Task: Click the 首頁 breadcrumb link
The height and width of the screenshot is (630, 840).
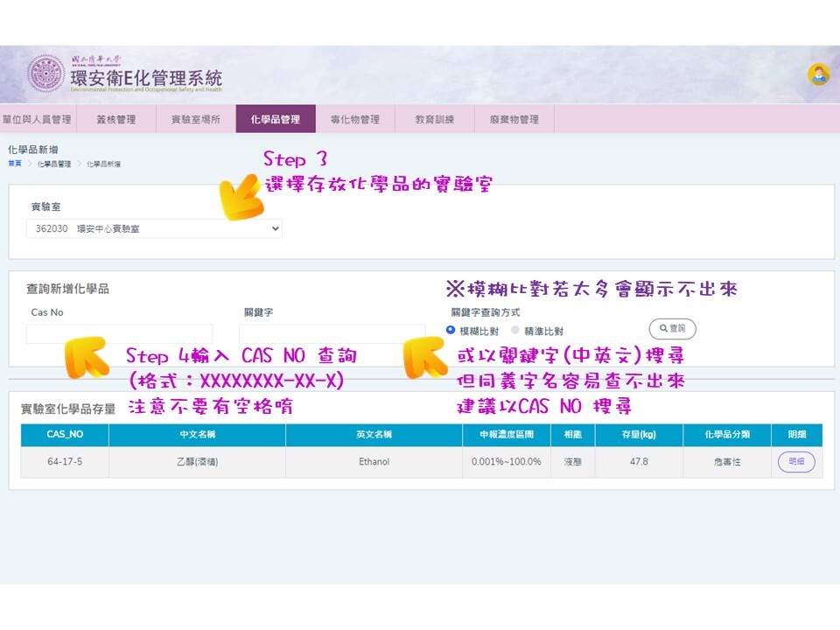Action: pyautogui.click(x=15, y=164)
